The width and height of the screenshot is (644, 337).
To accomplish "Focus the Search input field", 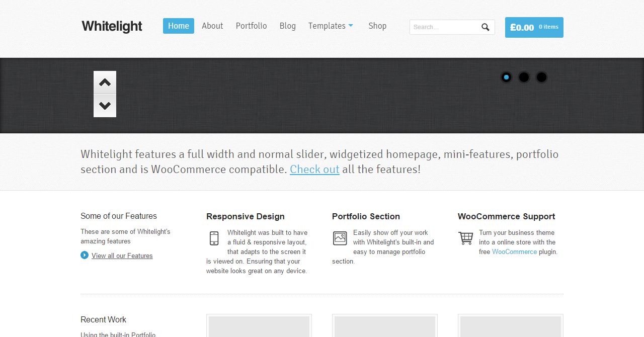I will point(443,27).
